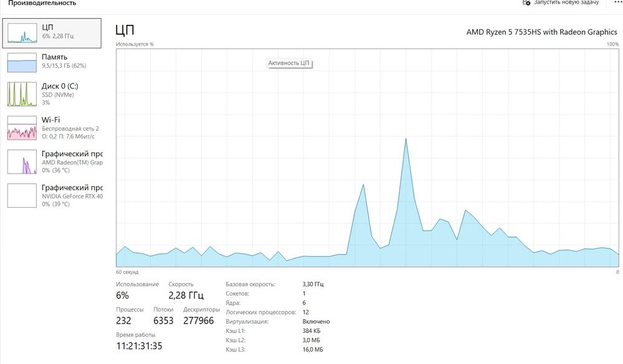
Task: Click the 2,28 ГГц value under Скорость
Action: (186, 296)
